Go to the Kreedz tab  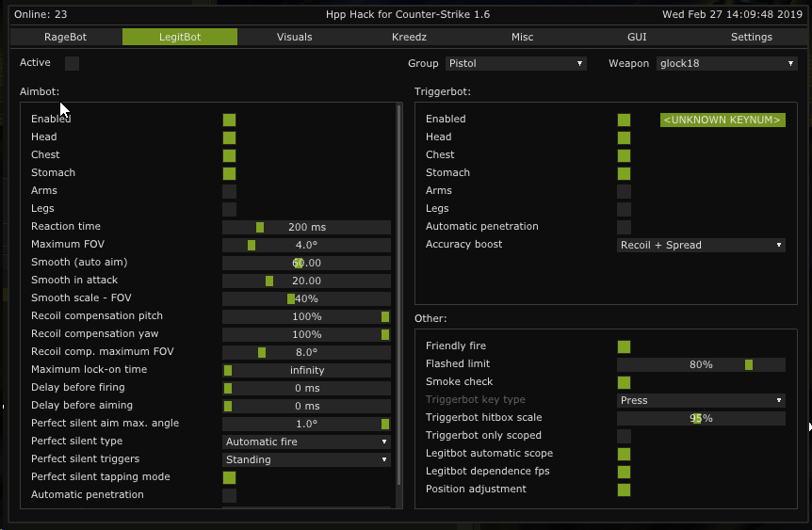click(409, 37)
